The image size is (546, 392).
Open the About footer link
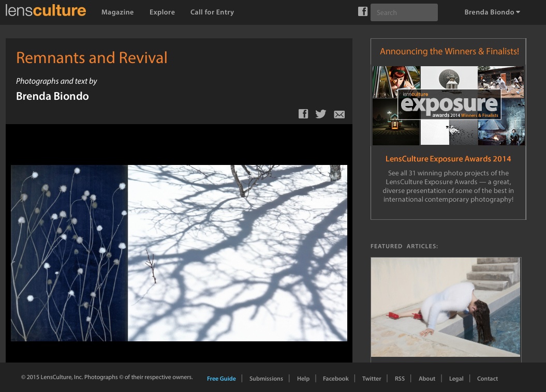[x=427, y=379]
